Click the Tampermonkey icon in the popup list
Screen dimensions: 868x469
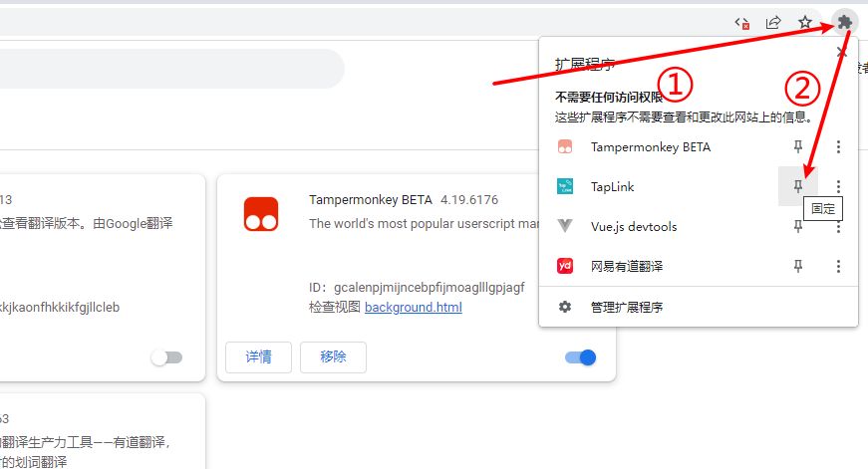click(565, 146)
